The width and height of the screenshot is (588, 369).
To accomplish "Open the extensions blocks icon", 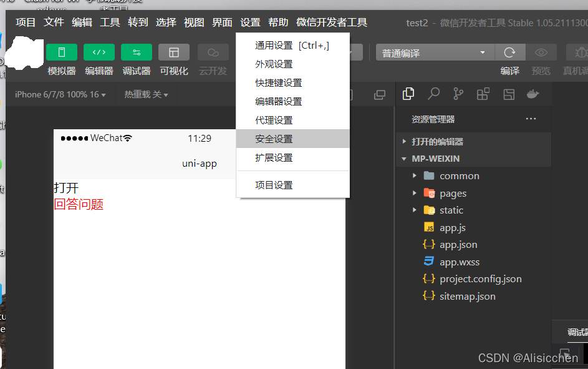I will click(483, 94).
